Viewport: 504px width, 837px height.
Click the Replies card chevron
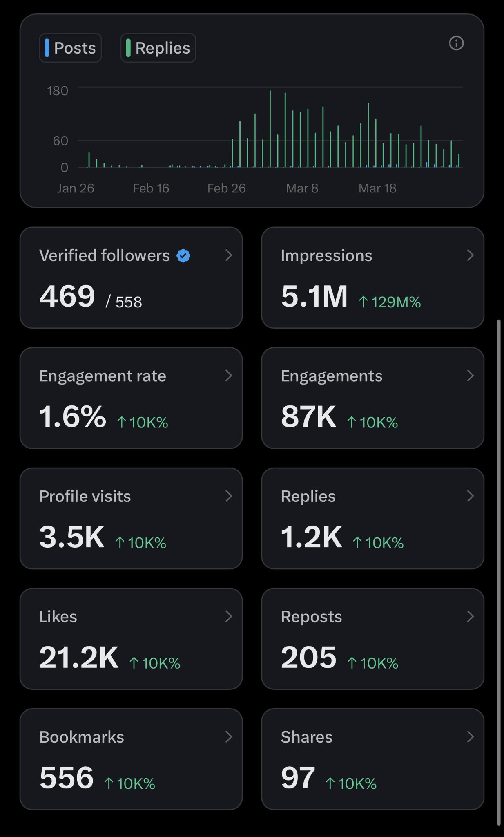470,496
